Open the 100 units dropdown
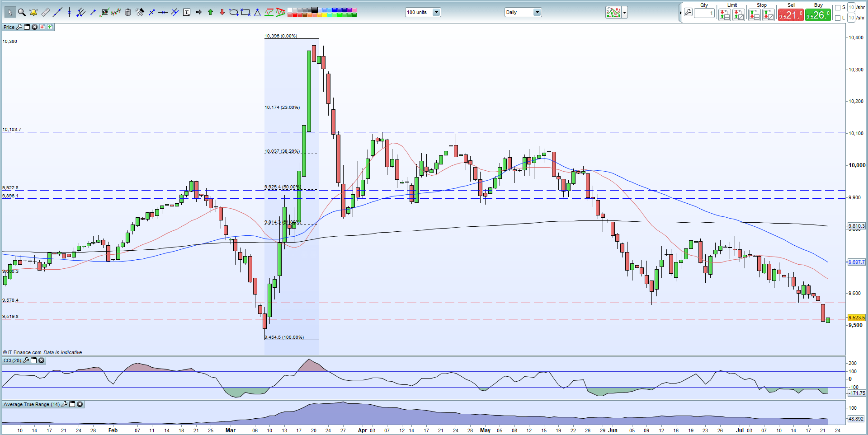 tap(436, 13)
